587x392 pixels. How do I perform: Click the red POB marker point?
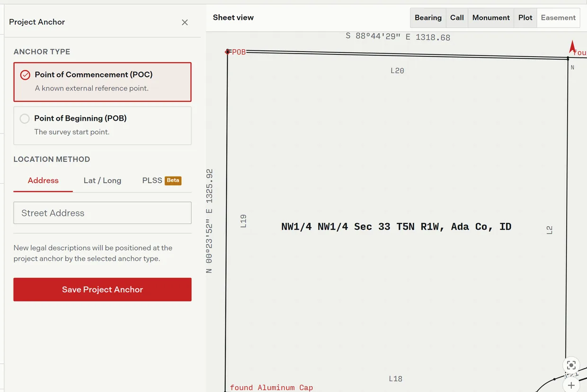[x=228, y=52]
